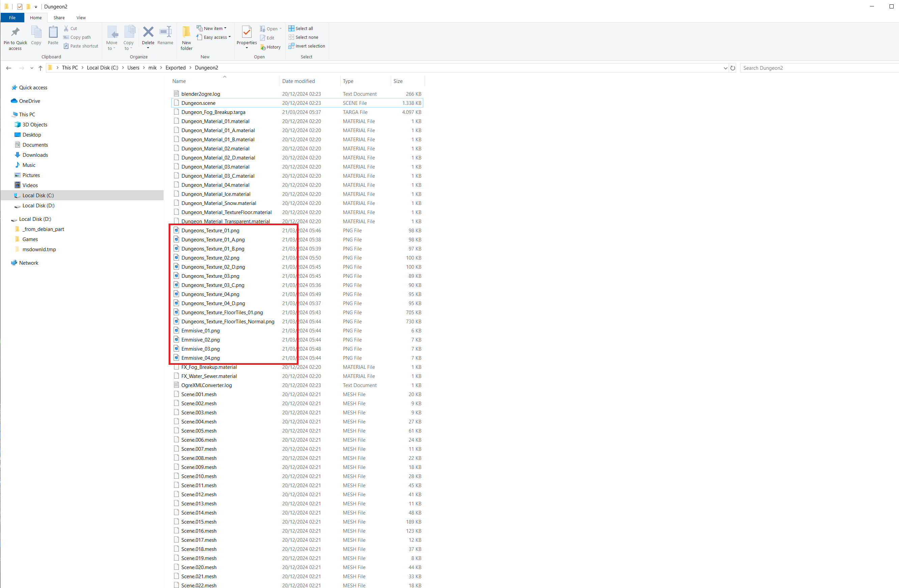This screenshot has width=899, height=588.
Task: Sort by Date modified column header
Action: click(310, 81)
